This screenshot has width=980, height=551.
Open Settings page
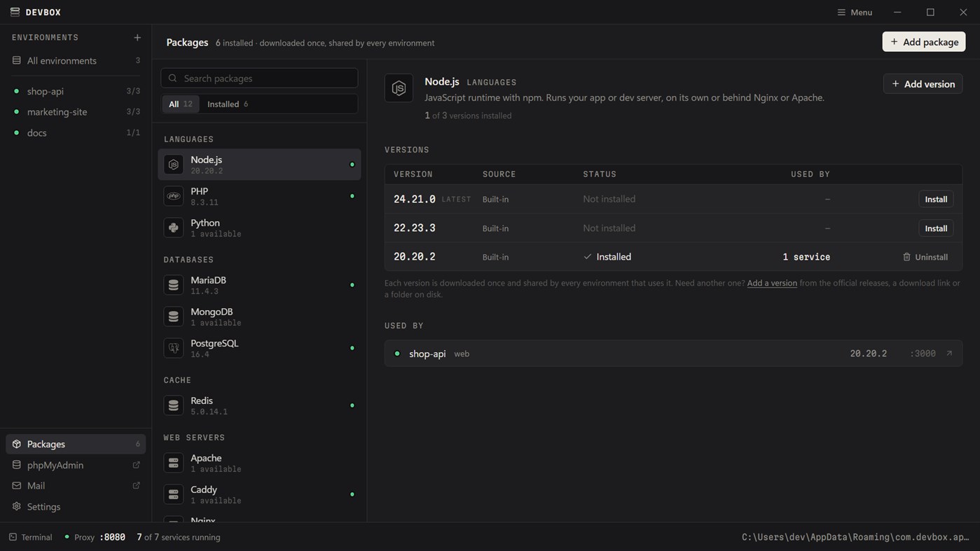click(76, 506)
